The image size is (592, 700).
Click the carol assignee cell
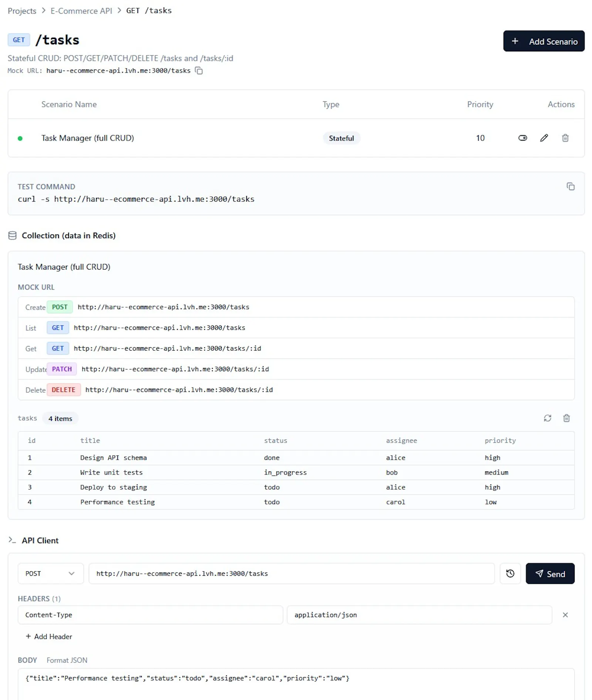tap(396, 502)
